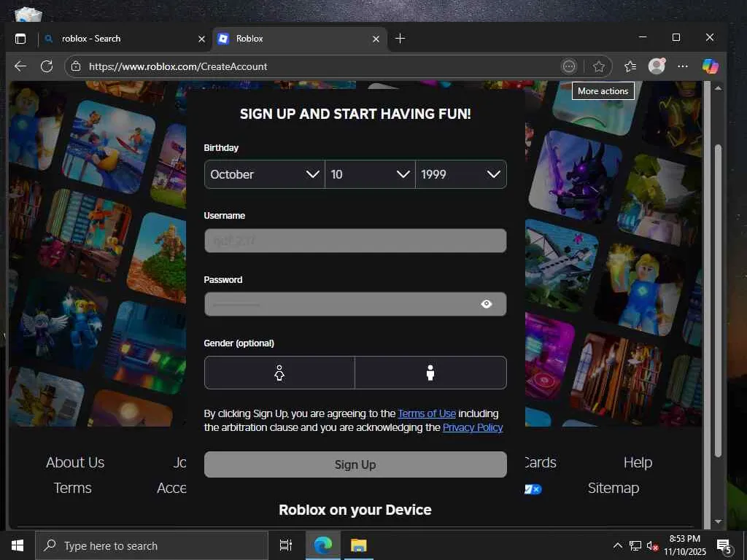Launch Copilot from the toolbar

click(x=710, y=66)
